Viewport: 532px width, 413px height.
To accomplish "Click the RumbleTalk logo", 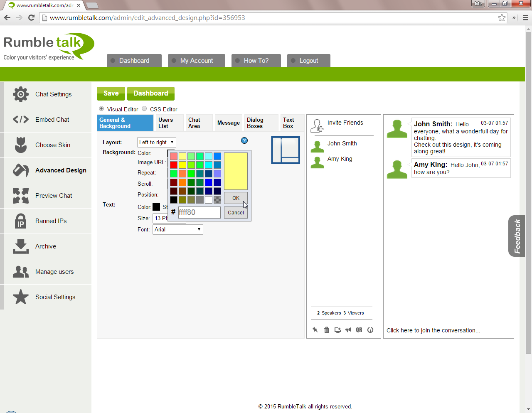I will pos(49,47).
